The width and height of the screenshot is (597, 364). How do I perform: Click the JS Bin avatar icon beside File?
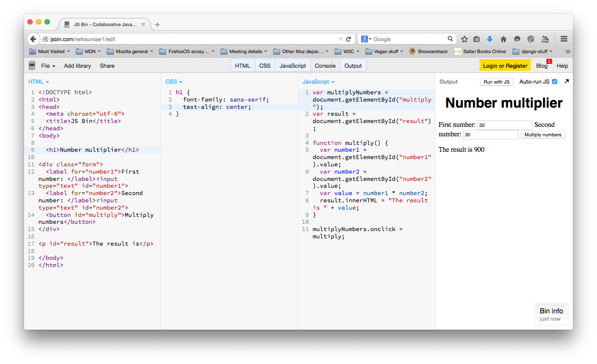pos(32,65)
